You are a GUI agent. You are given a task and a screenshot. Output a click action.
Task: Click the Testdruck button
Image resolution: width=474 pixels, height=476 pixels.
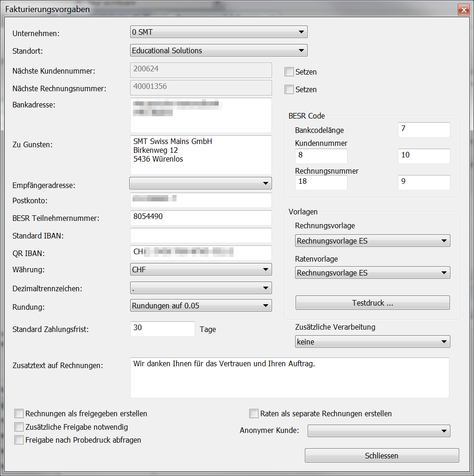point(373,303)
